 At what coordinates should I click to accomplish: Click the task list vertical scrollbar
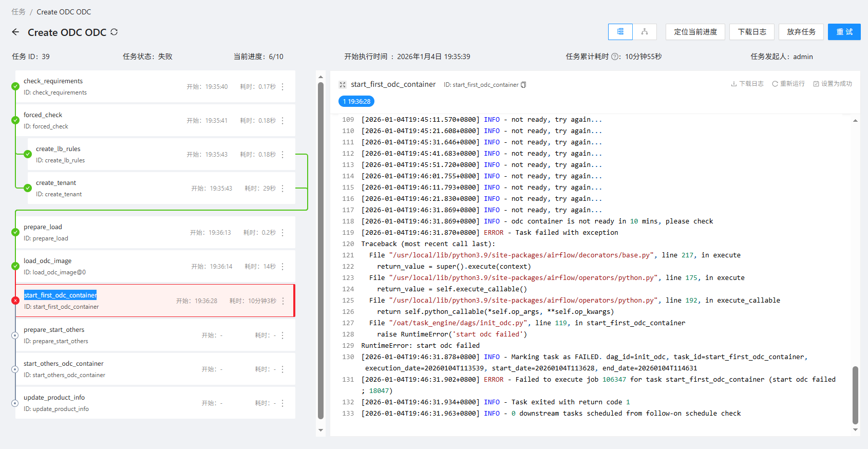click(x=320, y=252)
